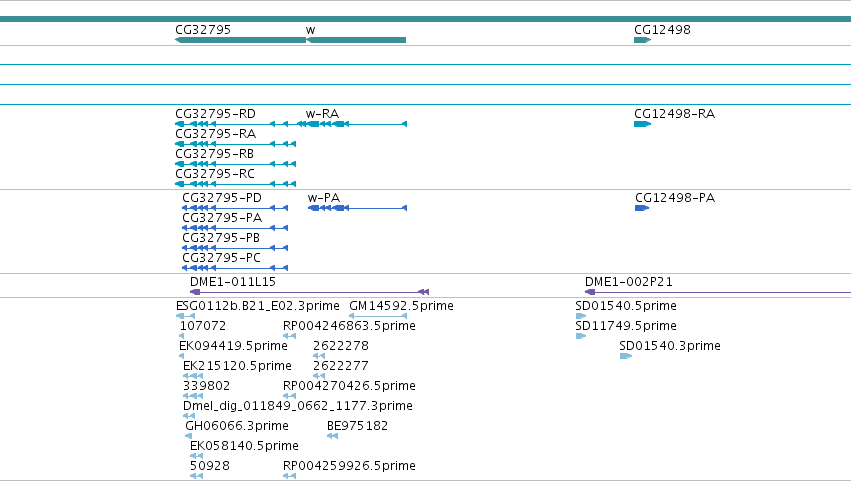Click the 50928 feature label
Image resolution: width=851 pixels, height=481 pixels.
pos(209,467)
